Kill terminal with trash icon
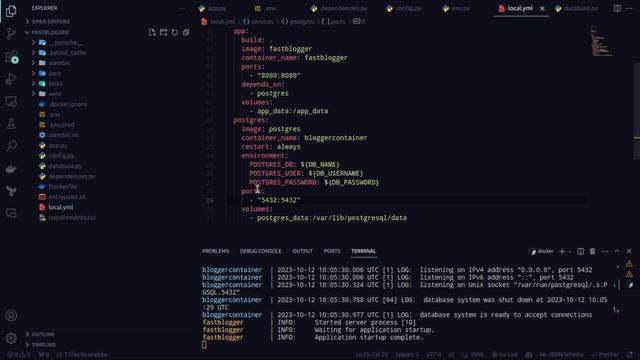Image resolution: width=640 pixels, height=360 pixels. coord(592,251)
